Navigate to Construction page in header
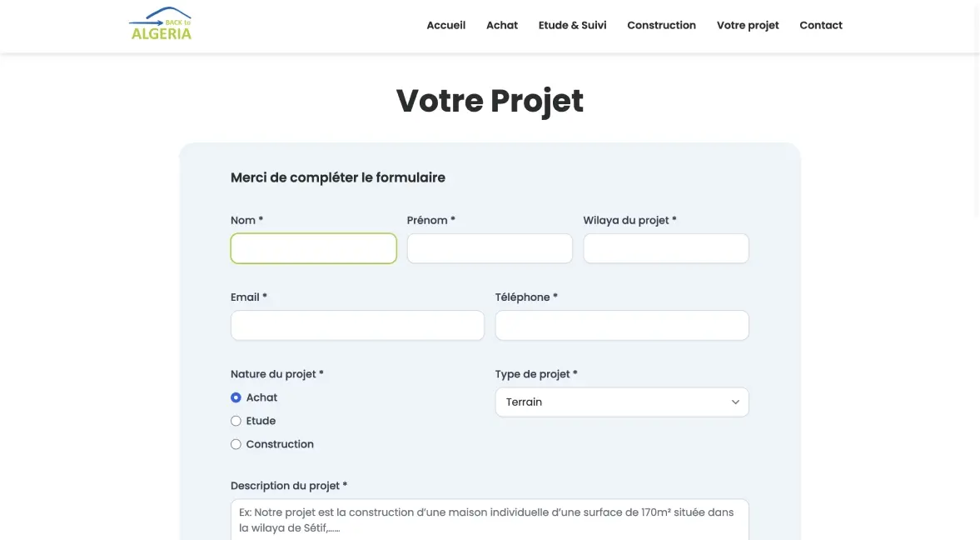The height and width of the screenshot is (540, 980). (x=661, y=26)
